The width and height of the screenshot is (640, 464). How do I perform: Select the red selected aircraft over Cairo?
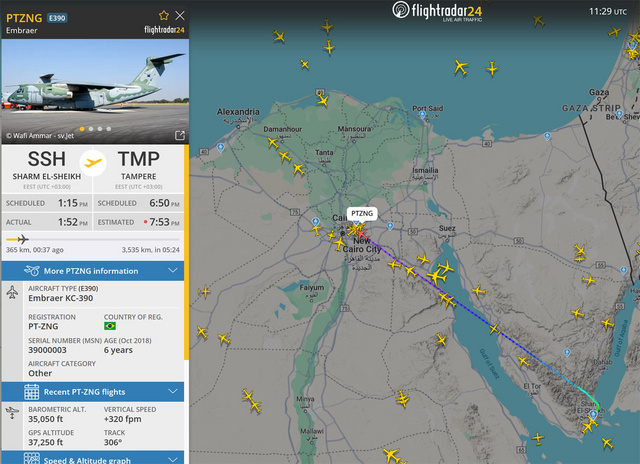point(361,234)
